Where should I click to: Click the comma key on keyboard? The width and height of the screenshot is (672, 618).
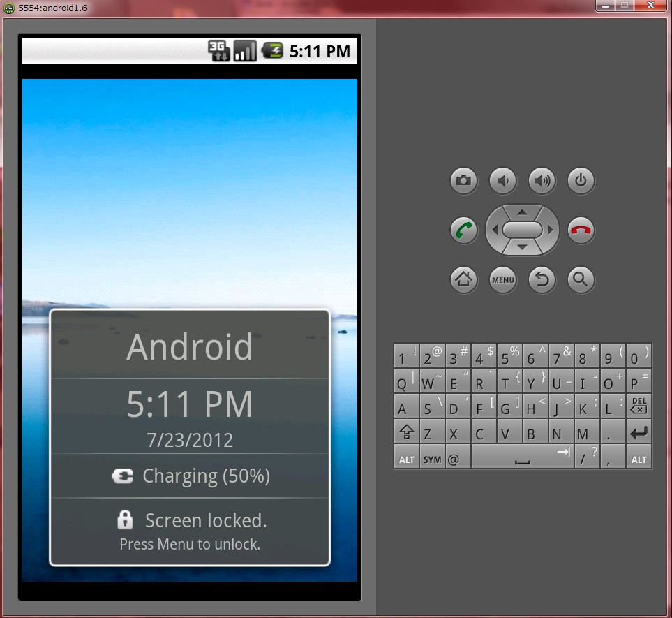(x=613, y=456)
